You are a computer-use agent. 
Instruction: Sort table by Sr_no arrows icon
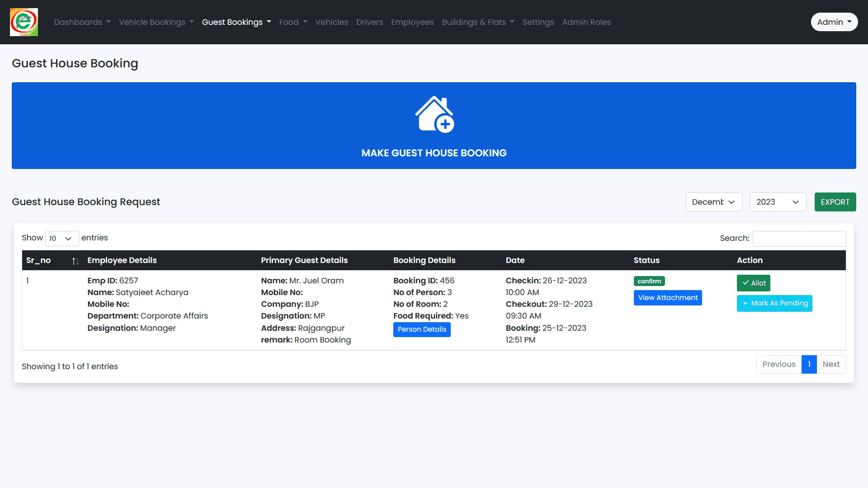(75, 261)
